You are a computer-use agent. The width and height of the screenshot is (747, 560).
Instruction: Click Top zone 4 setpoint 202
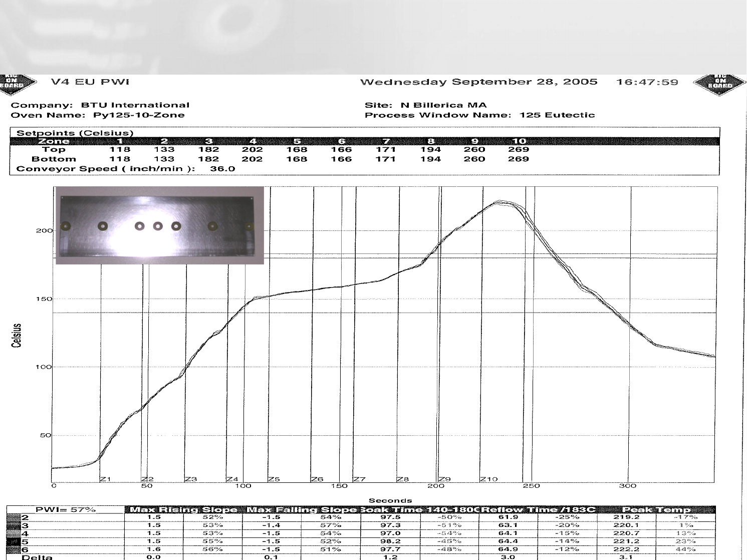coord(252,149)
